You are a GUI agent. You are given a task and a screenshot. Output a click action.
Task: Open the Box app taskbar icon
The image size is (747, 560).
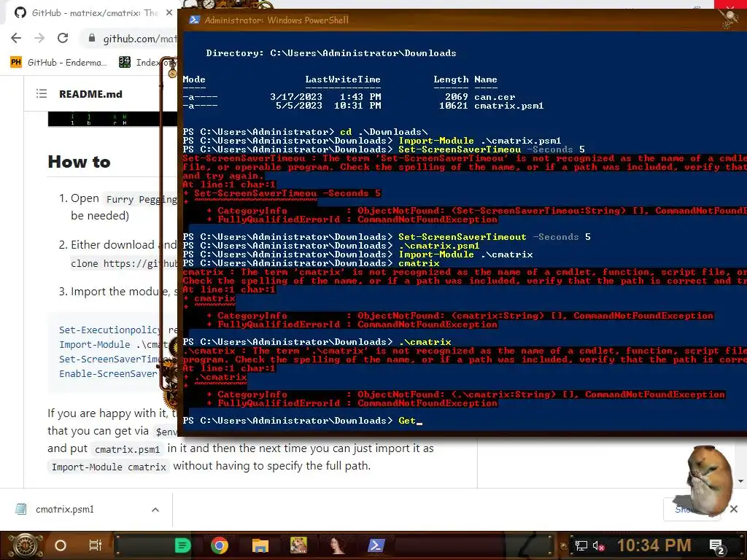[x=298, y=545]
